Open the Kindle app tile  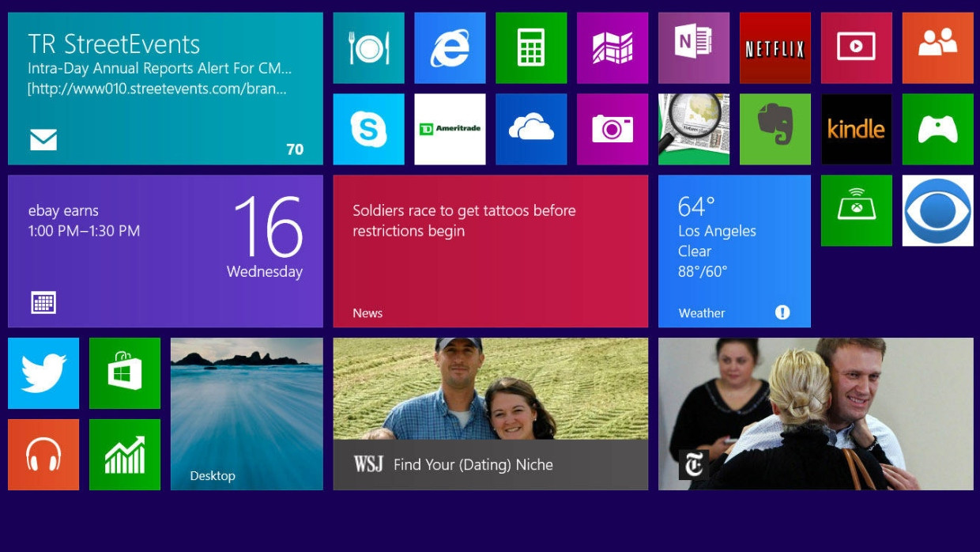coord(856,129)
